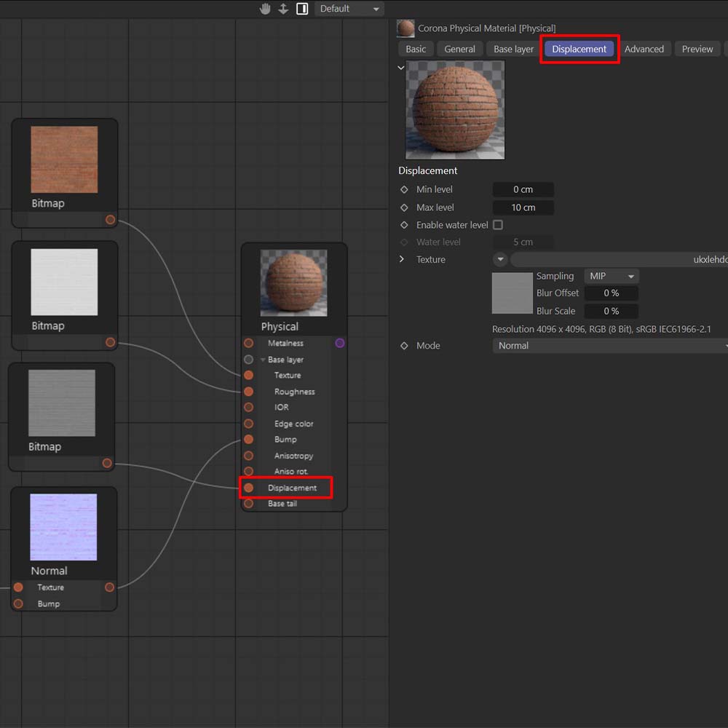Open the Default layout dropdown
728x728 pixels.
[x=349, y=9]
